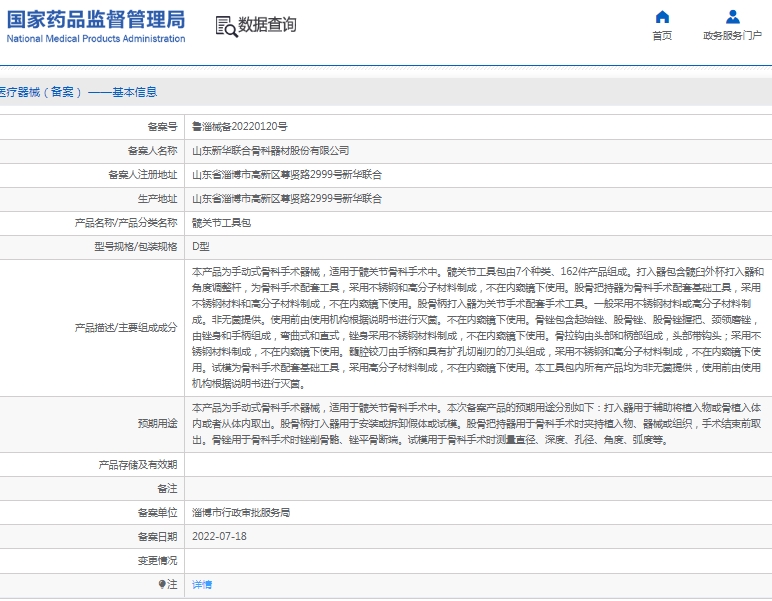Click the 备案号 row label
The image size is (772, 601).
click(162, 127)
